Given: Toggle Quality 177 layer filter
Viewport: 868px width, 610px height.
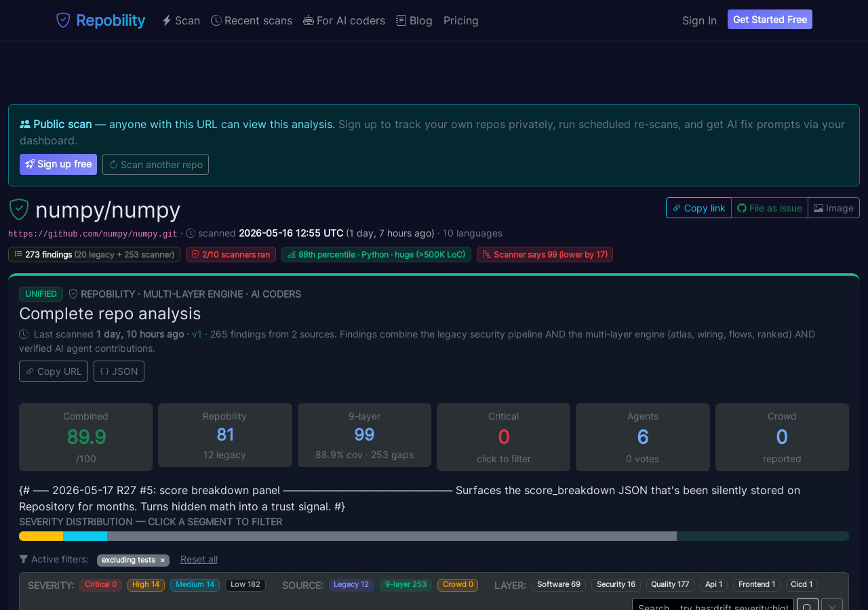Looking at the screenshot, I should 670,584.
